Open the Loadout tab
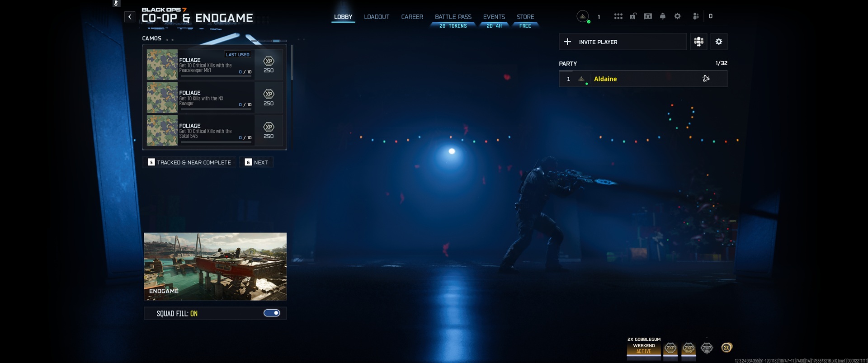The width and height of the screenshot is (868, 363). (377, 17)
